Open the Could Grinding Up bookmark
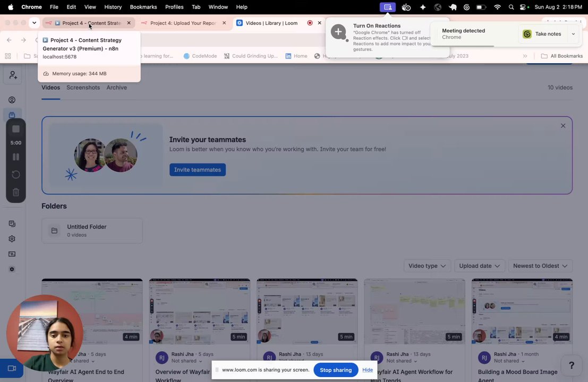 click(251, 56)
